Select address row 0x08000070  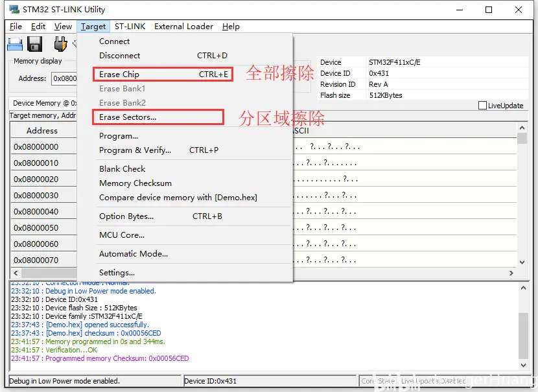(x=36, y=260)
